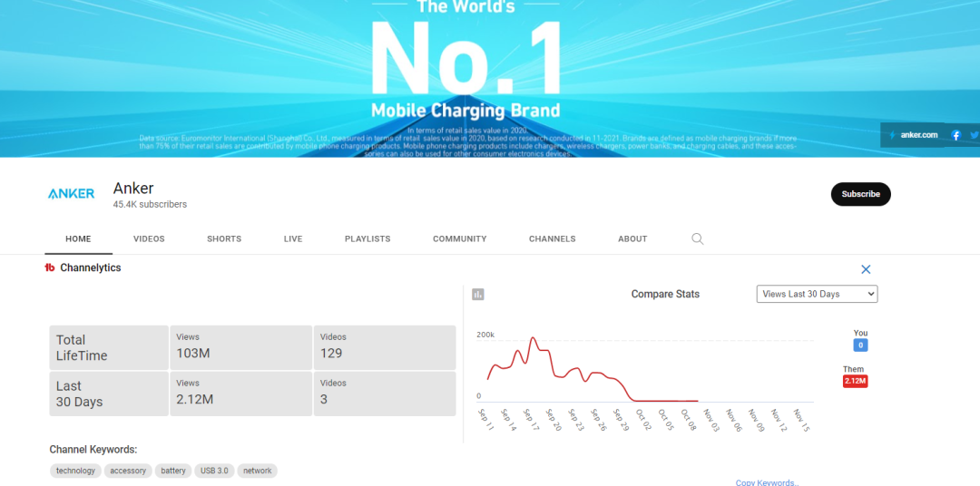Screen dimensions: 980x486
Task: Switch to the ABOUT tab
Action: pyautogui.click(x=632, y=238)
